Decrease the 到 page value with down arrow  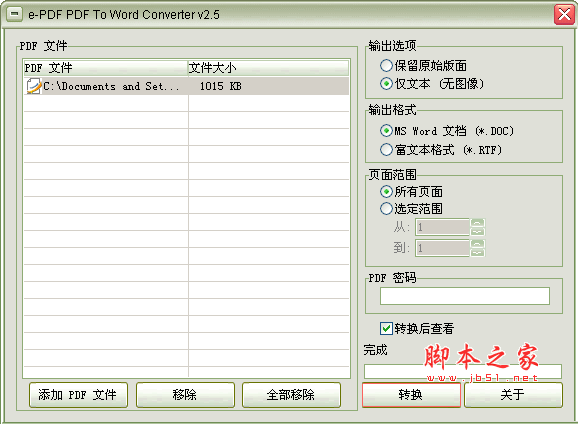click(x=478, y=252)
